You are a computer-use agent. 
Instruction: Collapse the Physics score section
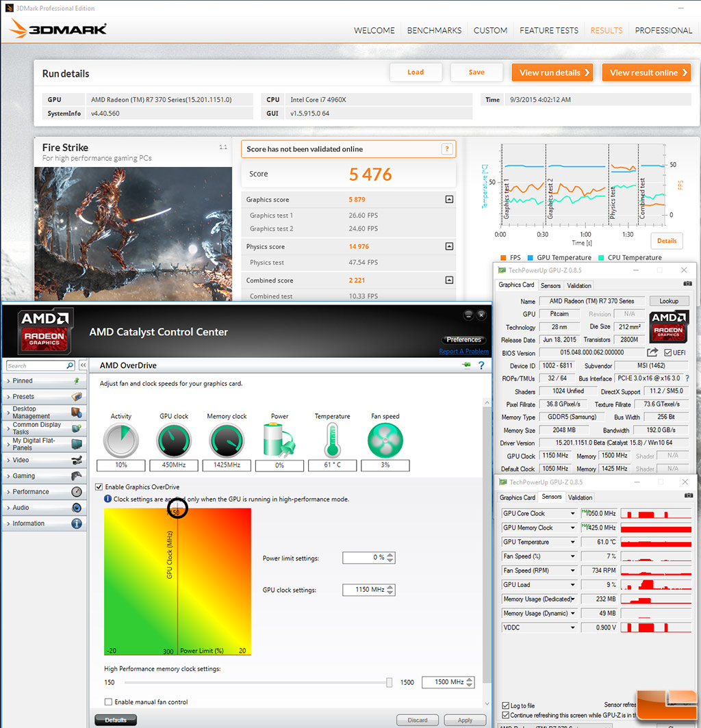point(449,246)
